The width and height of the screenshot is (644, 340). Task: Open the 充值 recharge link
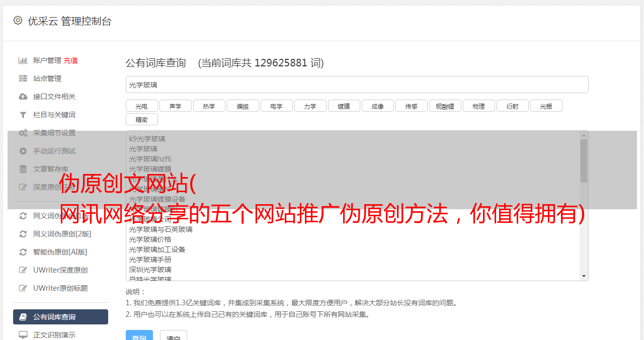(x=70, y=60)
